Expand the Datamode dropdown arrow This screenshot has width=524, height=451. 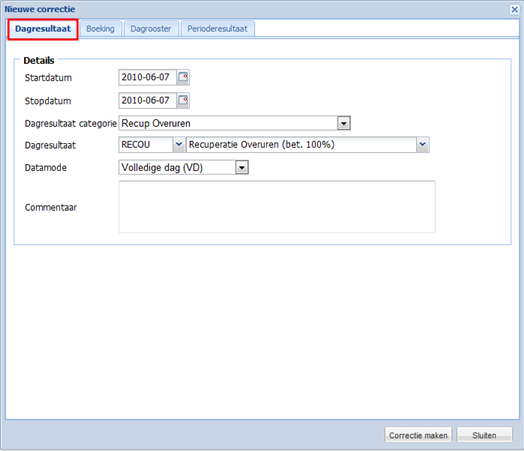[x=242, y=167]
